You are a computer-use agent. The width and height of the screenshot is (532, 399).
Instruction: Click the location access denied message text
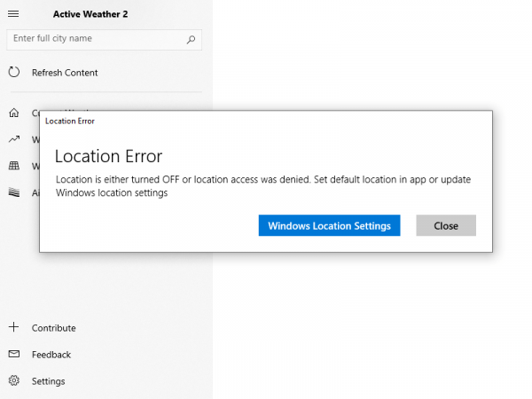pyautogui.click(x=263, y=186)
